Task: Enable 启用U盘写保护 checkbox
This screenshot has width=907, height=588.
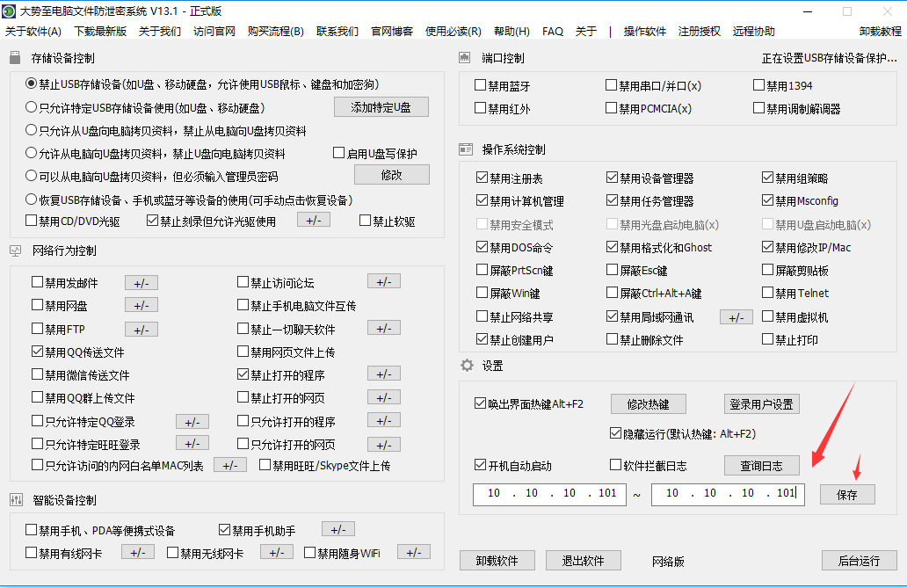Action: click(x=339, y=153)
